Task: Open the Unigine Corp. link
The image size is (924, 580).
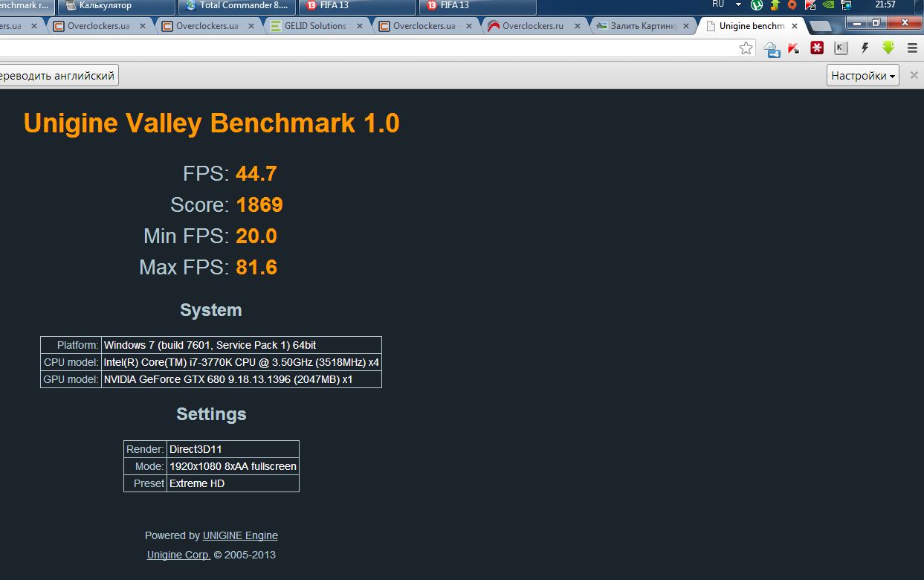Action: click(x=178, y=555)
